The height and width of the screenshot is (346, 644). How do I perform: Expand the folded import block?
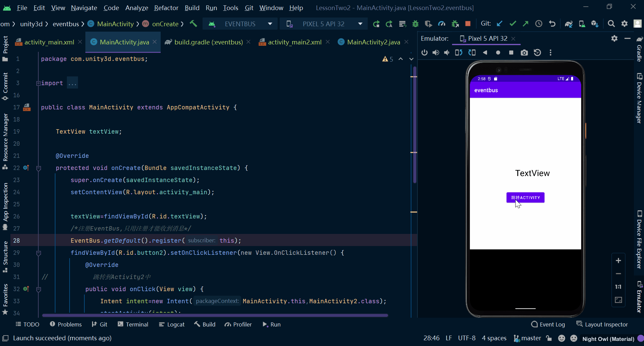38,83
